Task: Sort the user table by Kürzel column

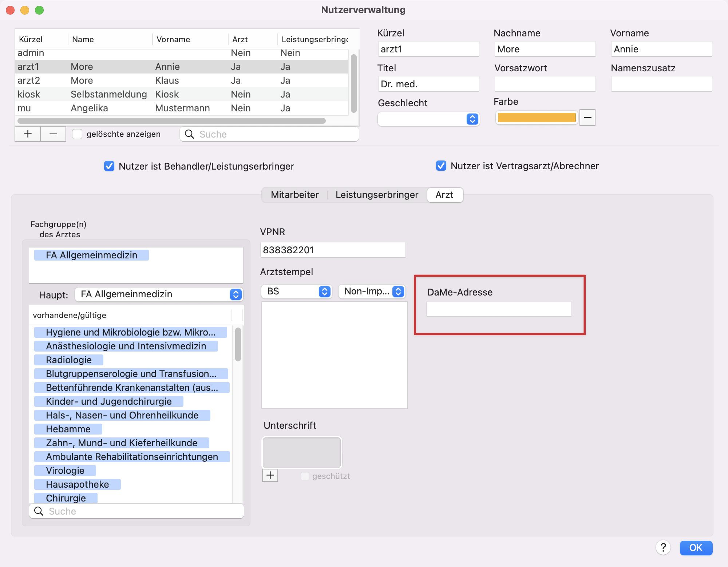Action: (x=41, y=39)
